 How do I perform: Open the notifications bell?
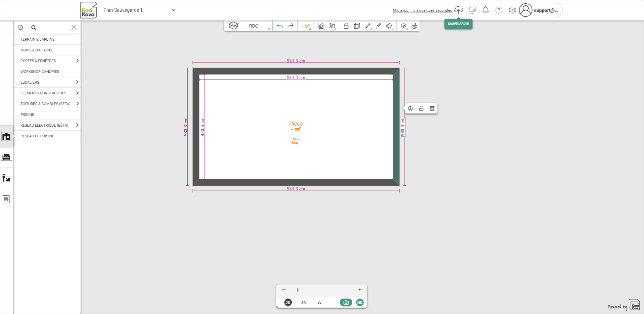click(486, 10)
